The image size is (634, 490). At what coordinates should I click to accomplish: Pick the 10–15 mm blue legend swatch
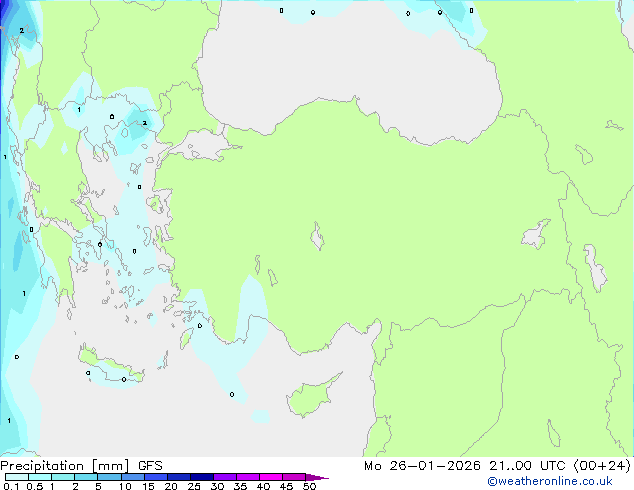(x=133, y=477)
